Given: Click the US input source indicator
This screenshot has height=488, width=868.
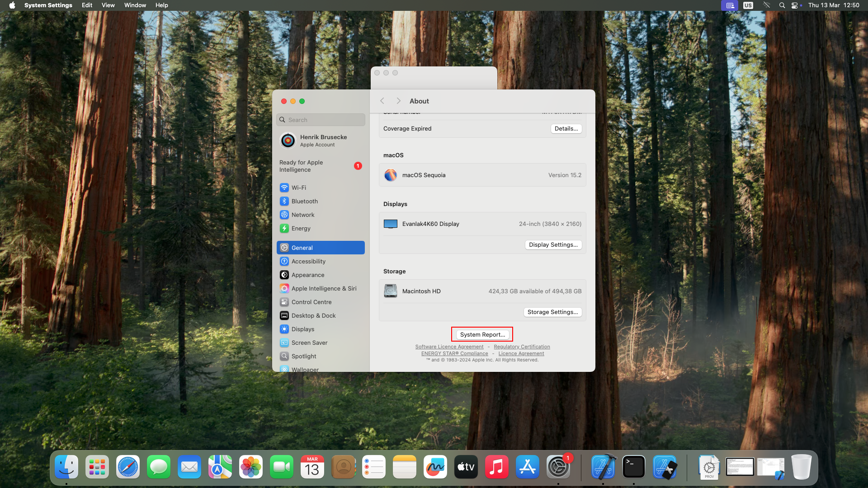Looking at the screenshot, I should coord(748,5).
